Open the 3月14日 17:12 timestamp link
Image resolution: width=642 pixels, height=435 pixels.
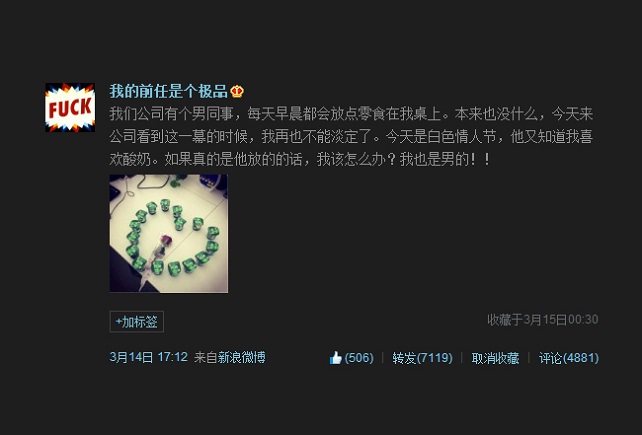tap(148, 357)
